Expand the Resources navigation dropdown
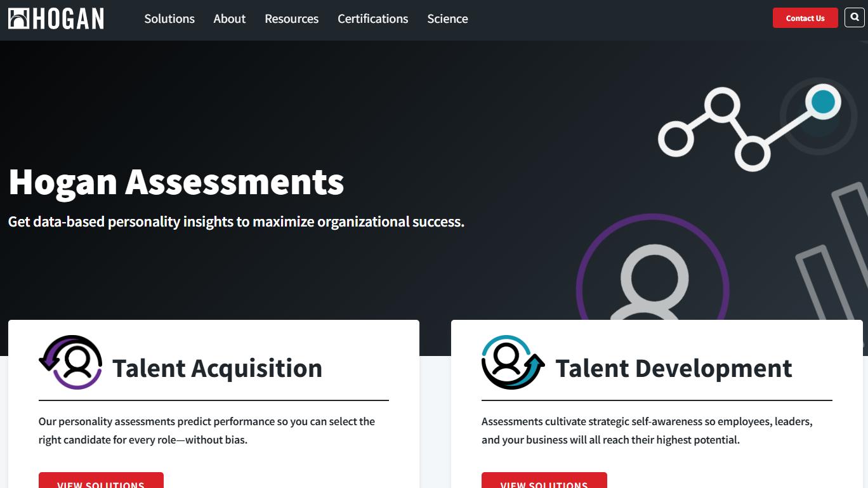868x488 pixels. pyautogui.click(x=292, y=19)
